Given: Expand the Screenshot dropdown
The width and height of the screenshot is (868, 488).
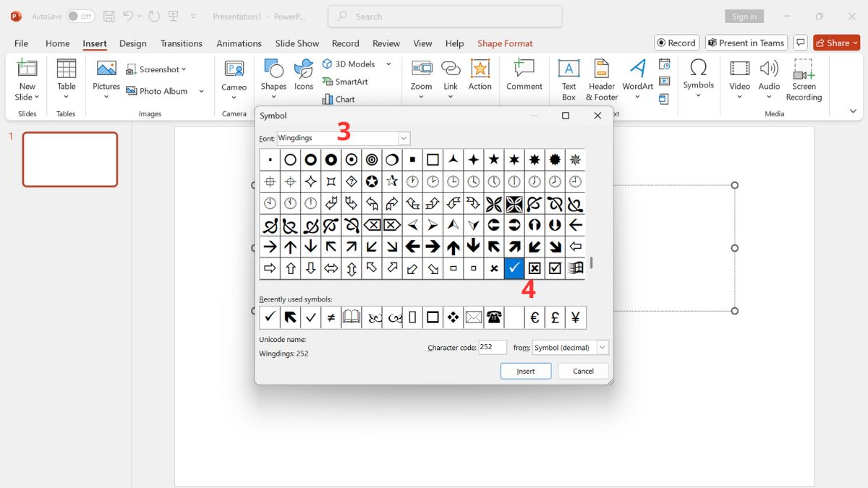Looking at the screenshot, I should click(184, 69).
